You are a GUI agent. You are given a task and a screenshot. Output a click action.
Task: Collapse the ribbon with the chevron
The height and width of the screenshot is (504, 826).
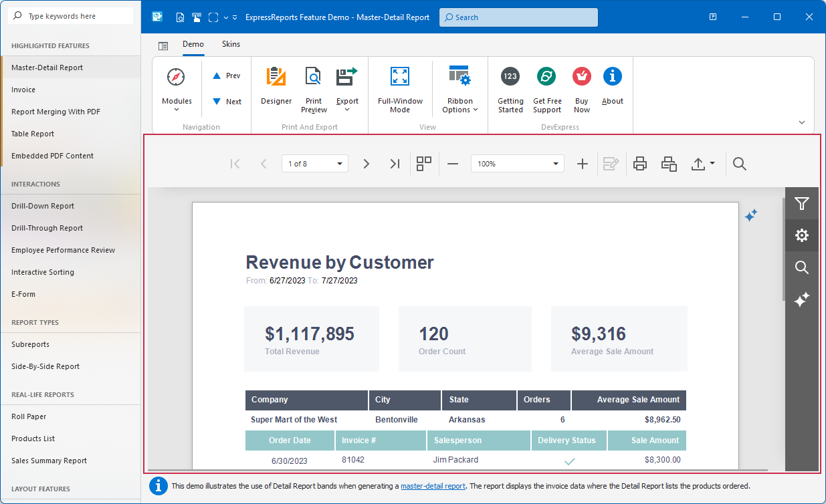click(x=802, y=123)
